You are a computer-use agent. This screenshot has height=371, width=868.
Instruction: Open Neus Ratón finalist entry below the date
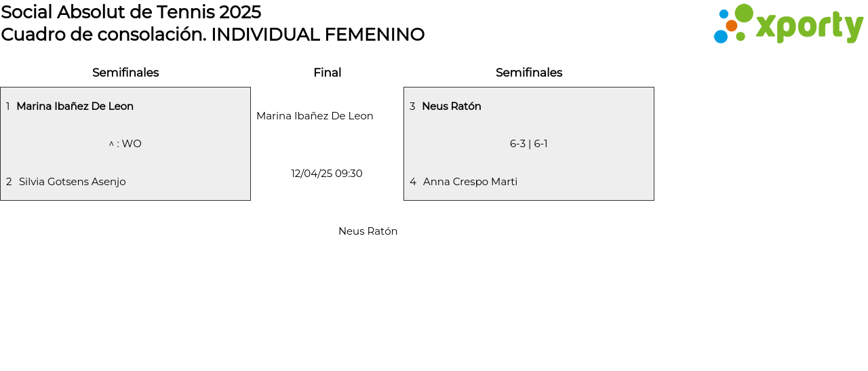[x=368, y=231]
